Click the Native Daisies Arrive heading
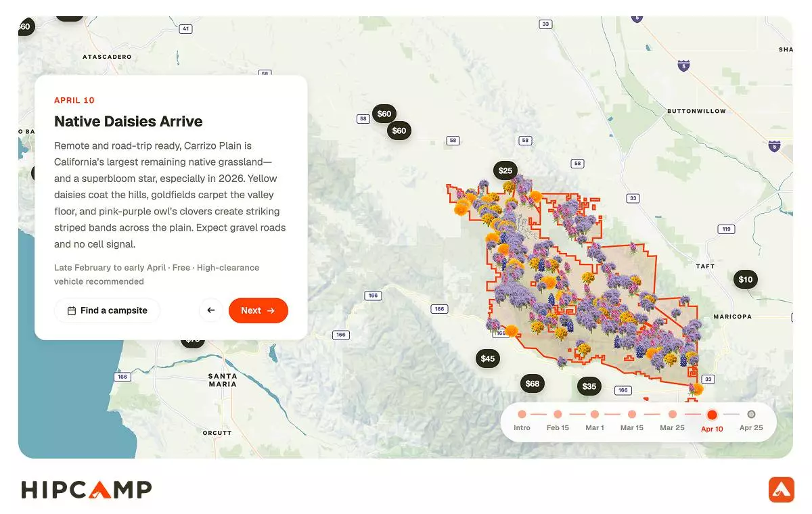Screen dimensions: 812x514 pos(129,122)
